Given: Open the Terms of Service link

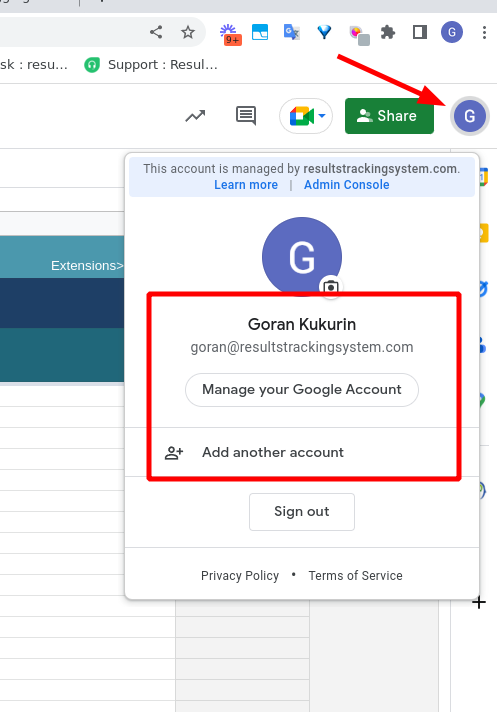Looking at the screenshot, I should point(355,576).
